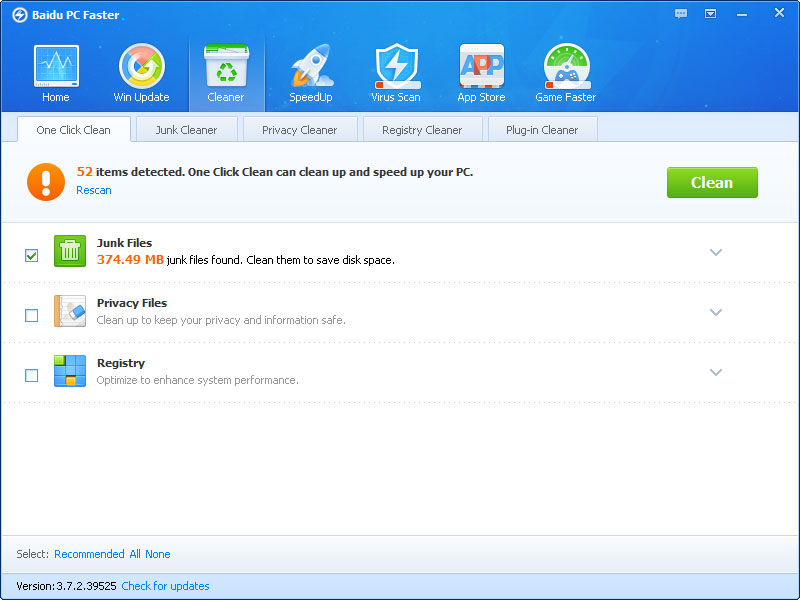Screen dimensions: 800x600
Task: Switch to the Plug-in Cleaner tab
Action: pyautogui.click(x=542, y=130)
